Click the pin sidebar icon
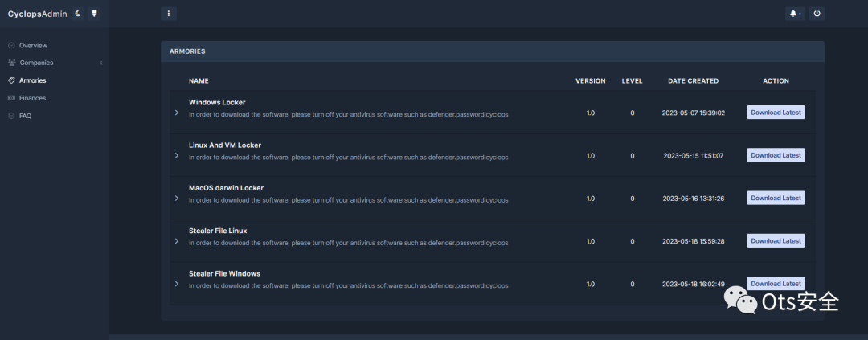This screenshot has height=340, width=868. click(x=94, y=14)
